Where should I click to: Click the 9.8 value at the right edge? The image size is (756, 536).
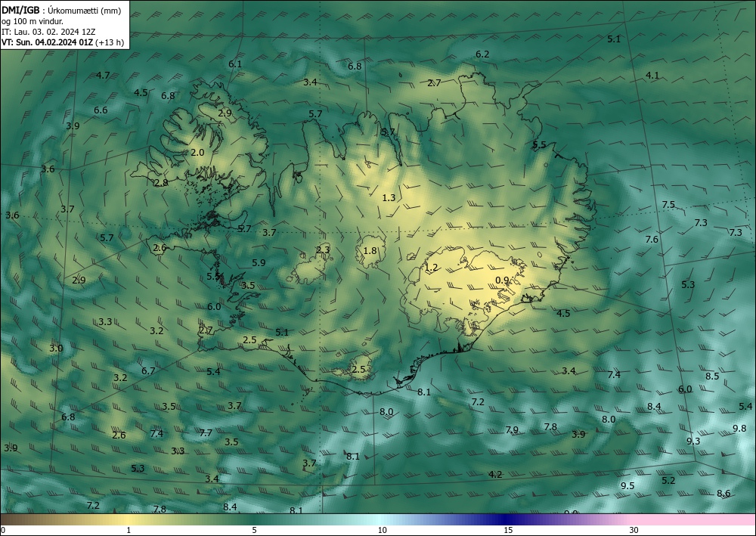(x=739, y=428)
